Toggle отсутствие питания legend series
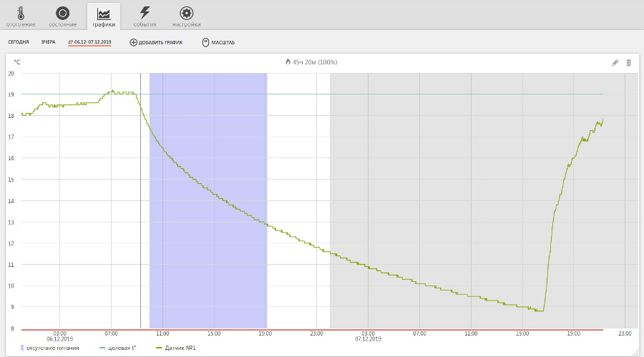The image size is (644, 357). click(x=53, y=348)
